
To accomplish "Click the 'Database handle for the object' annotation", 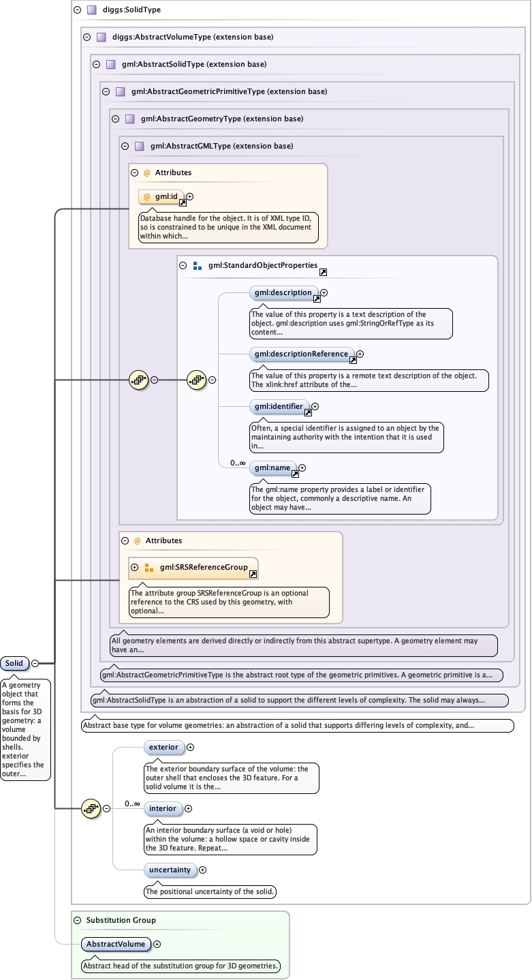I will [228, 227].
